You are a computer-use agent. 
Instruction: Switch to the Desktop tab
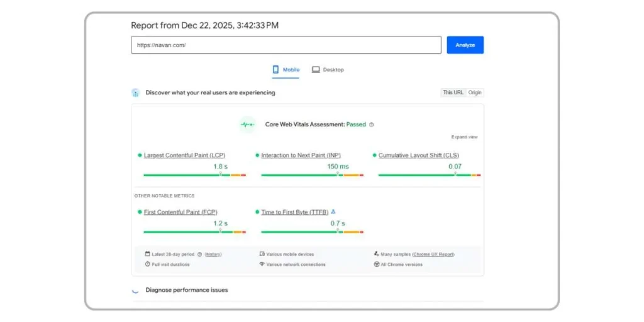pyautogui.click(x=327, y=70)
